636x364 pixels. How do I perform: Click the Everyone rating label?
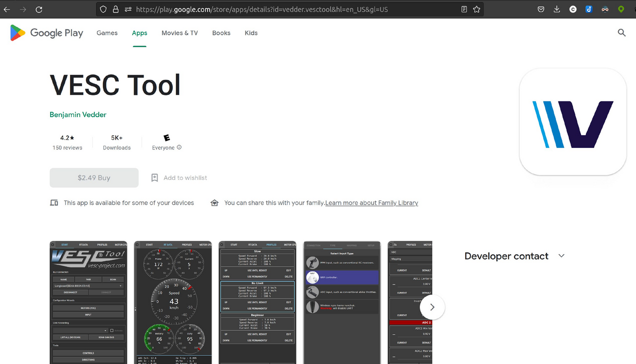(x=163, y=148)
